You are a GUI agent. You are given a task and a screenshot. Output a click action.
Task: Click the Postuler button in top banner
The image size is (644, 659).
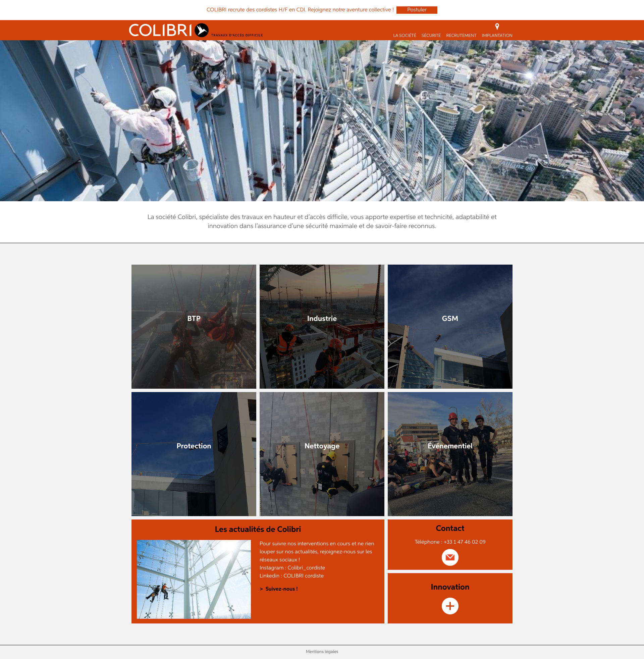pyautogui.click(x=417, y=10)
